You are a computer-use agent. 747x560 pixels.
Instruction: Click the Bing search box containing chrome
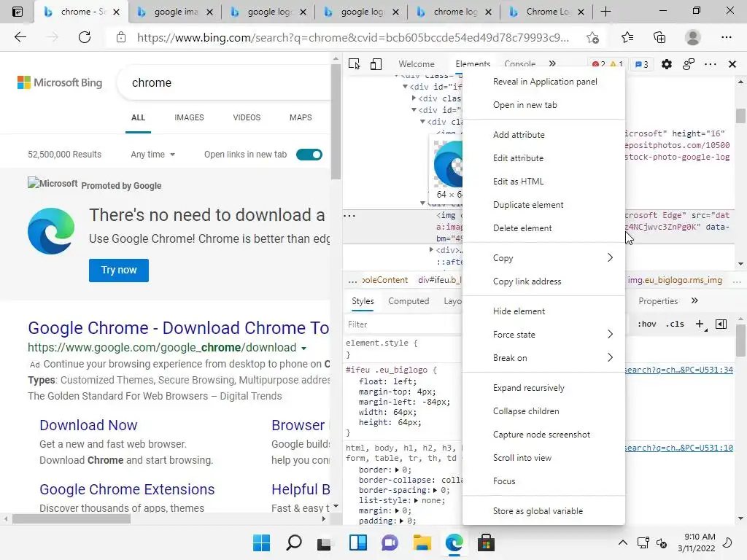[224, 82]
